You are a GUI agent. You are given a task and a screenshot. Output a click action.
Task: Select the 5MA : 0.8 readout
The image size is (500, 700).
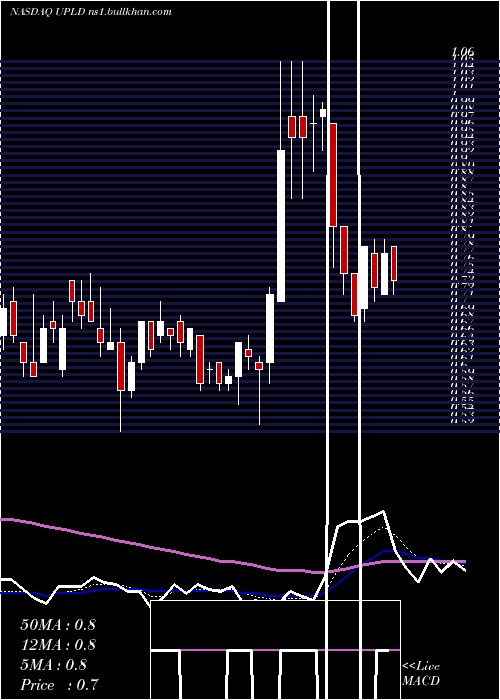[x=54, y=665]
